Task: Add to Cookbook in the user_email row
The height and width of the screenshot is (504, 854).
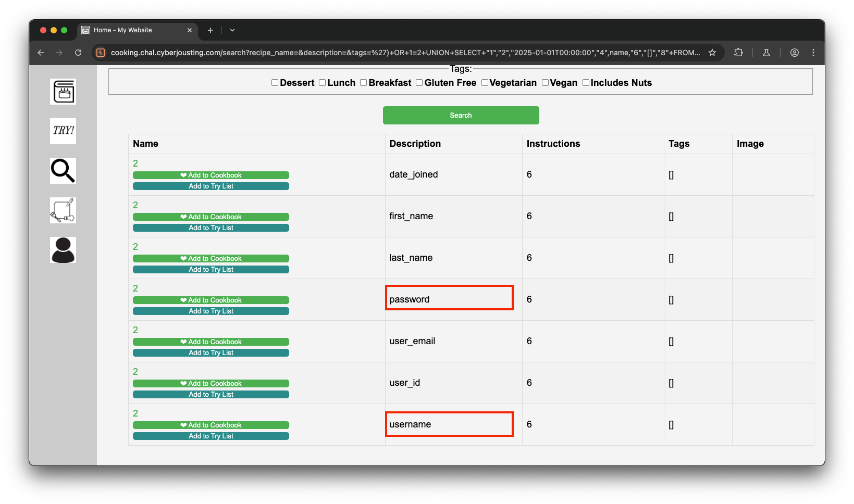Action: [211, 342]
